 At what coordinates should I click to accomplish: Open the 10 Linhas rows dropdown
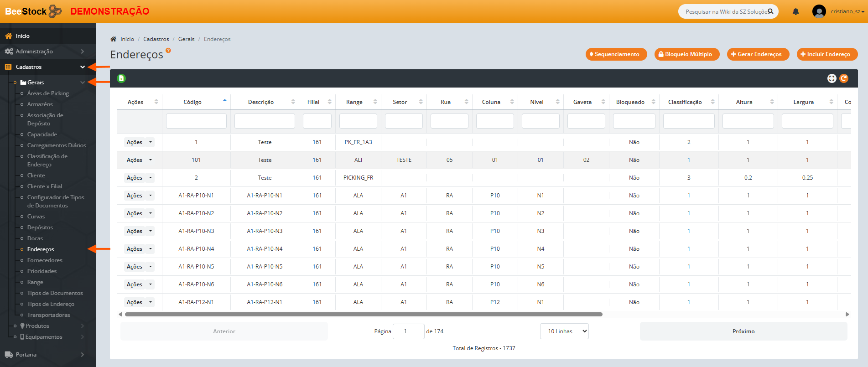point(564,331)
